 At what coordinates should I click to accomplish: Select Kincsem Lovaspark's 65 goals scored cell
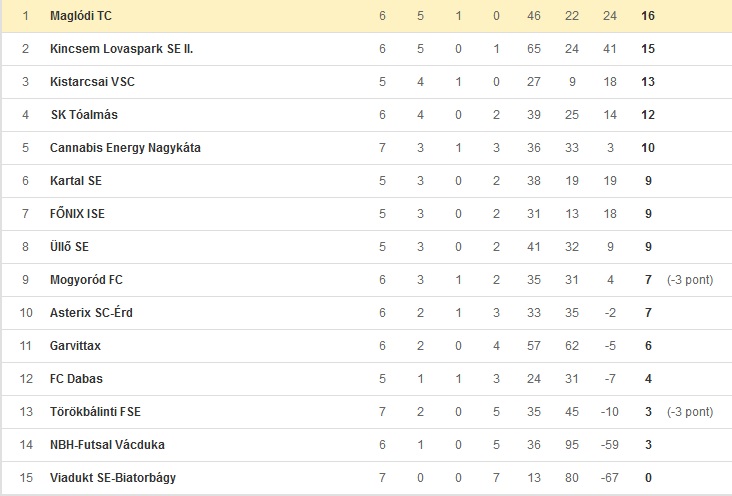534,49
